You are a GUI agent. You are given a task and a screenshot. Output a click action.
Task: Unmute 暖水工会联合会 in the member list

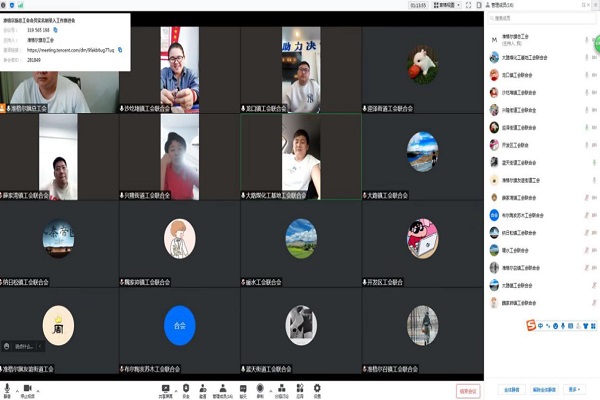click(587, 250)
